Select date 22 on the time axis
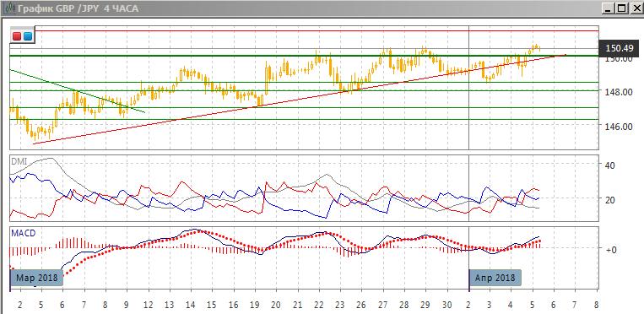Image resolution: width=644 pixels, height=314 pixels. (318, 306)
